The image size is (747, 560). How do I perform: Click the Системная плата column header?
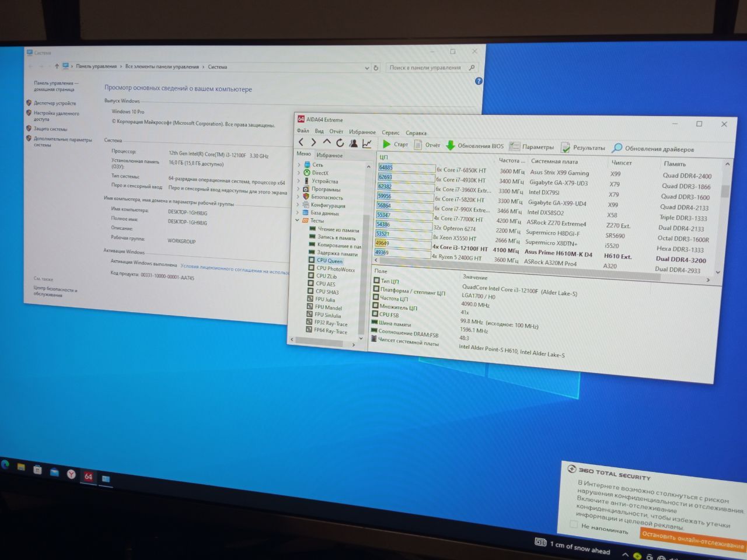point(554,162)
